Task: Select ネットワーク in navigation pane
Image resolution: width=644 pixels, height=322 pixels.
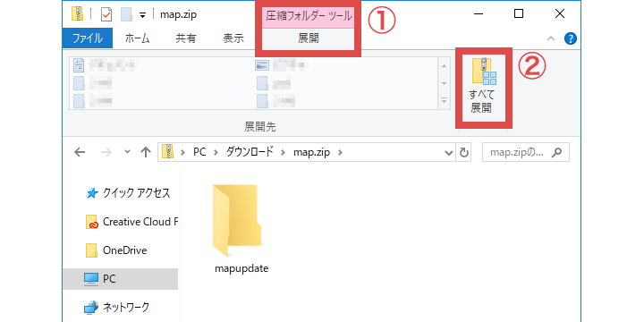Action: tap(116, 307)
